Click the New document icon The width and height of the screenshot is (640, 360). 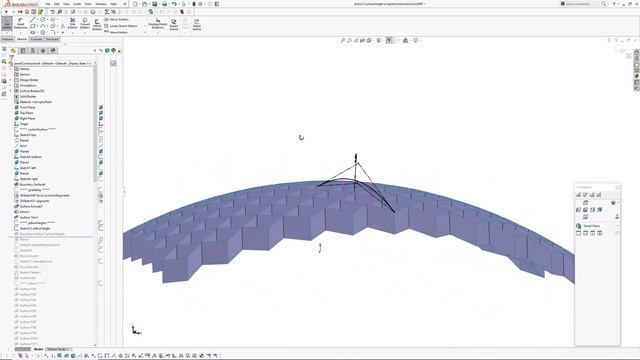point(136,4)
